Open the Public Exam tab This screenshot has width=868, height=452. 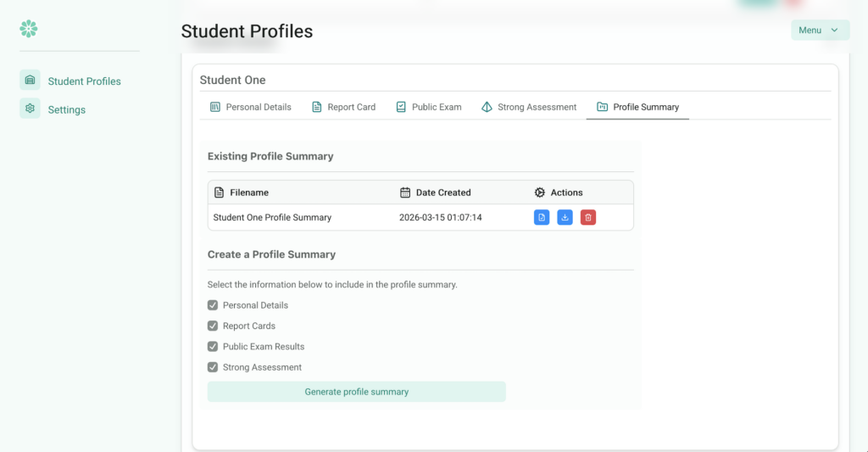[x=429, y=107]
